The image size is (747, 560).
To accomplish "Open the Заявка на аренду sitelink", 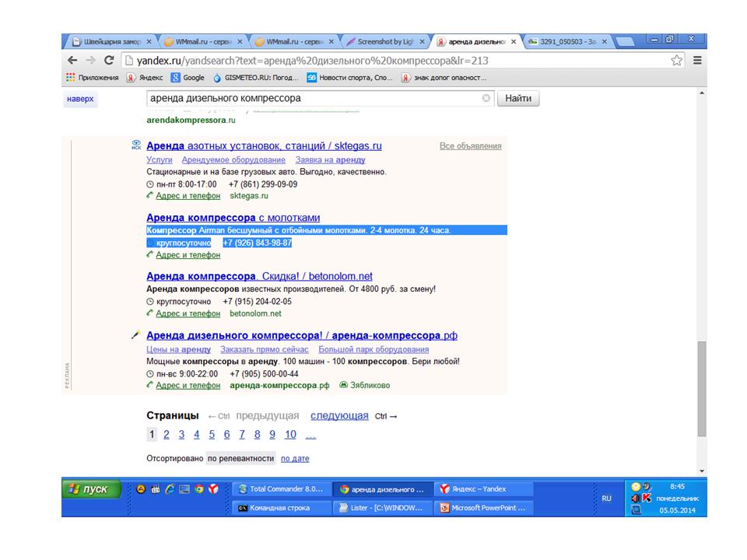I will [330, 160].
